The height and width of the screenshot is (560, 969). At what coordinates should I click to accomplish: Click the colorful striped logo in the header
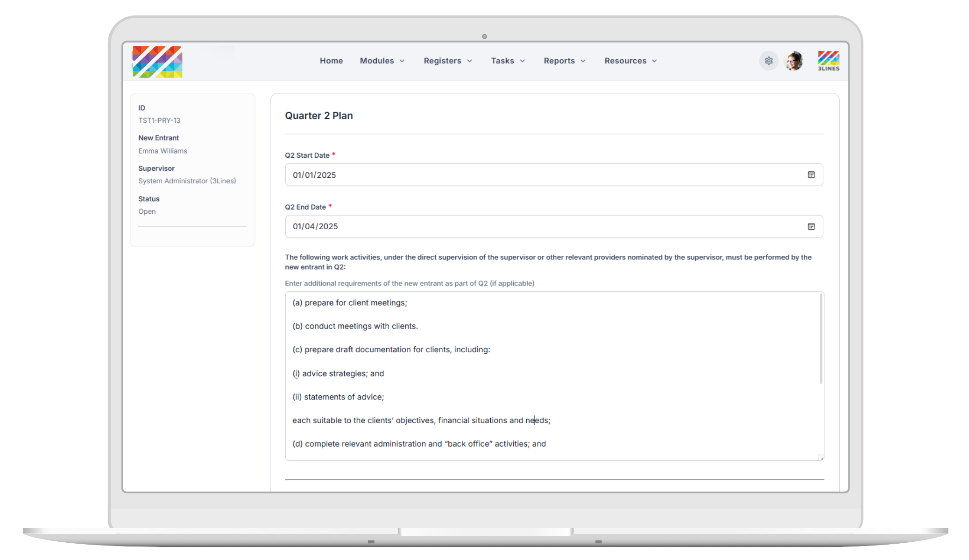click(x=157, y=62)
